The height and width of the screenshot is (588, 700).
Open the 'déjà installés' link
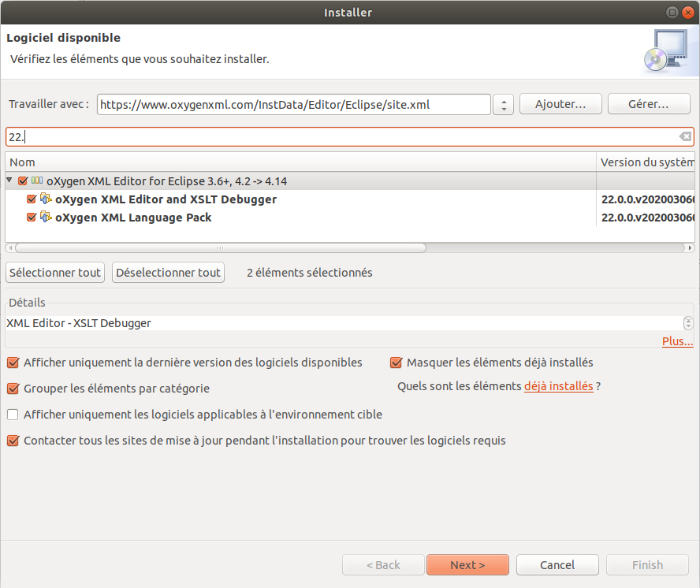click(558, 386)
